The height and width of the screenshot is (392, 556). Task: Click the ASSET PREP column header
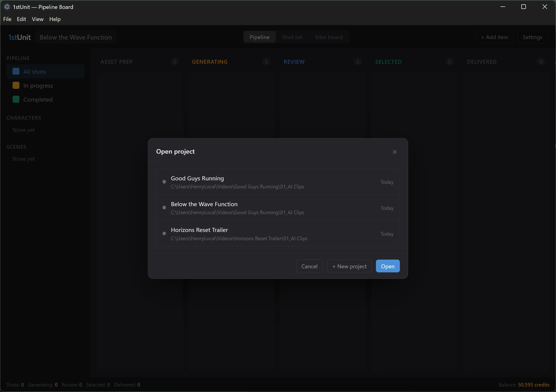116,62
